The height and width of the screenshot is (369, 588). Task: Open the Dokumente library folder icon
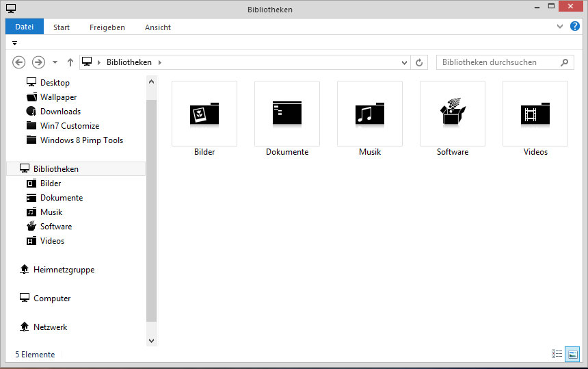tap(287, 114)
